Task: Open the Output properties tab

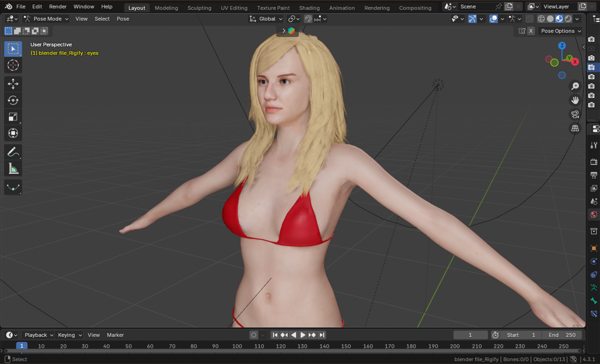Action: tap(594, 175)
